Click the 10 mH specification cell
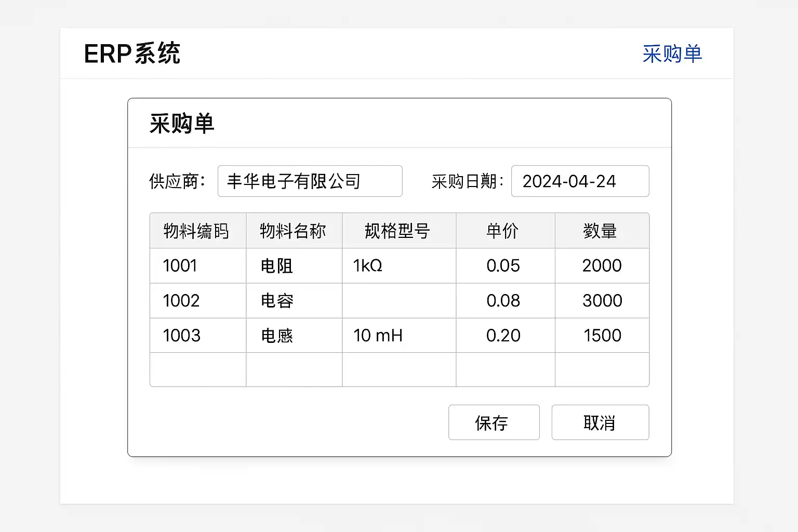The height and width of the screenshot is (532, 798). coord(399,336)
